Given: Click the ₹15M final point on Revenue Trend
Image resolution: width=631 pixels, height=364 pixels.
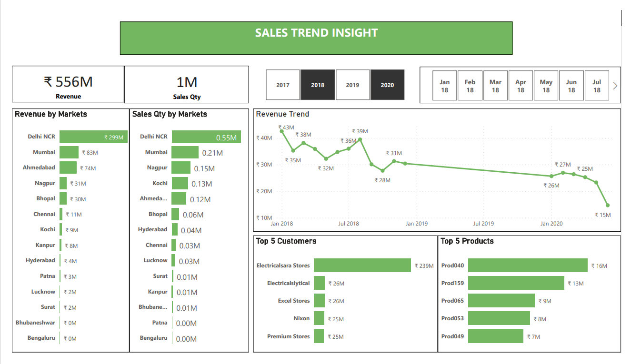Looking at the screenshot, I should click(608, 206).
